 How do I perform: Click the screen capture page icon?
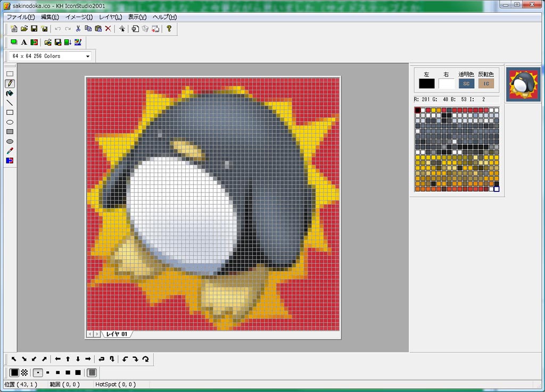135,29
